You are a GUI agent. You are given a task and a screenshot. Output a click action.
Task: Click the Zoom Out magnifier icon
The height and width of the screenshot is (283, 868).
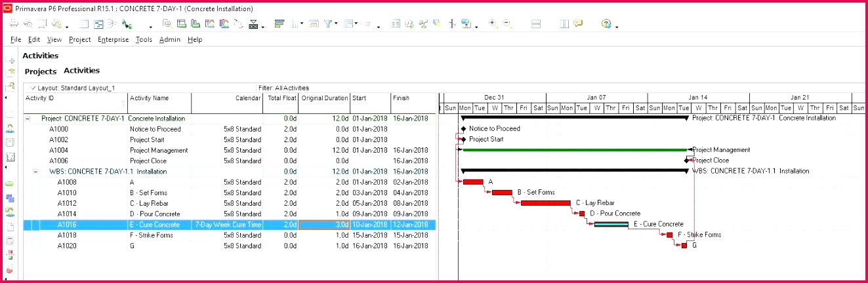tap(507, 24)
